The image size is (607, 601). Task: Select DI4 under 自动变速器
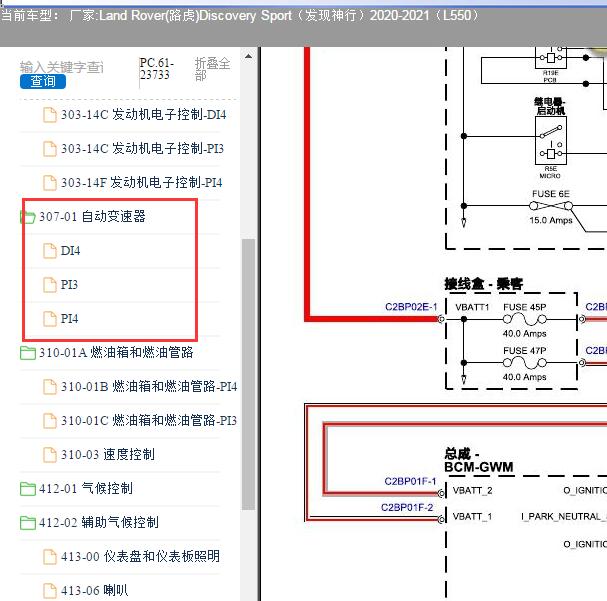(x=70, y=251)
